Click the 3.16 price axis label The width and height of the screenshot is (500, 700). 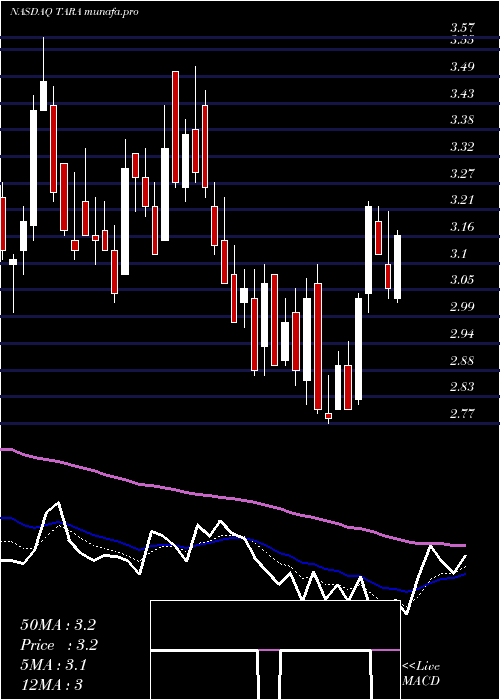pyautogui.click(x=462, y=227)
